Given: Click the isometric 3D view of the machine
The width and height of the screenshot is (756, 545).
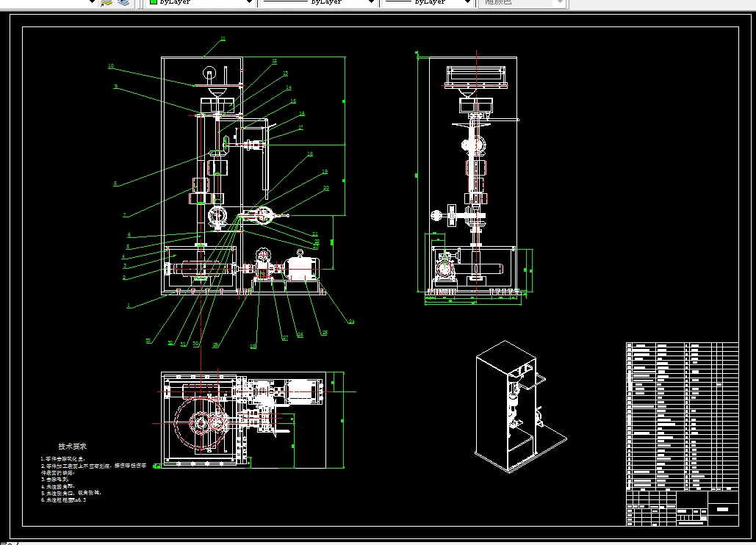Looking at the screenshot, I should pyautogui.click(x=520, y=407).
